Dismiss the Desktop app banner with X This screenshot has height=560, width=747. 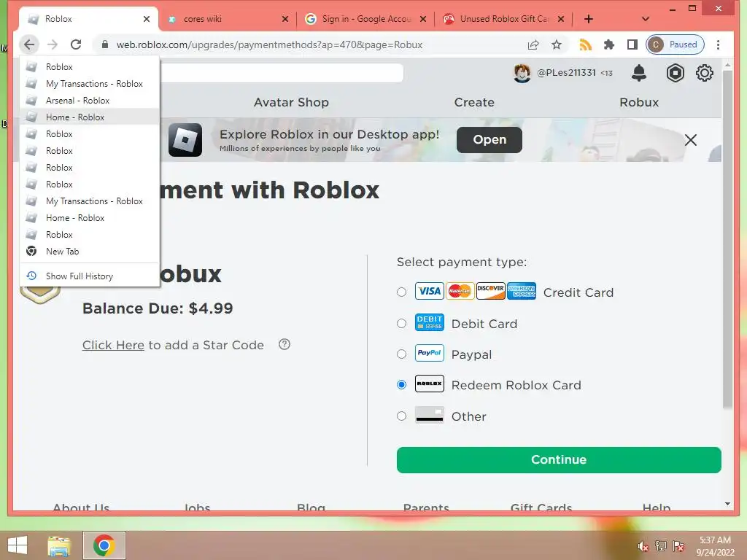tap(690, 140)
